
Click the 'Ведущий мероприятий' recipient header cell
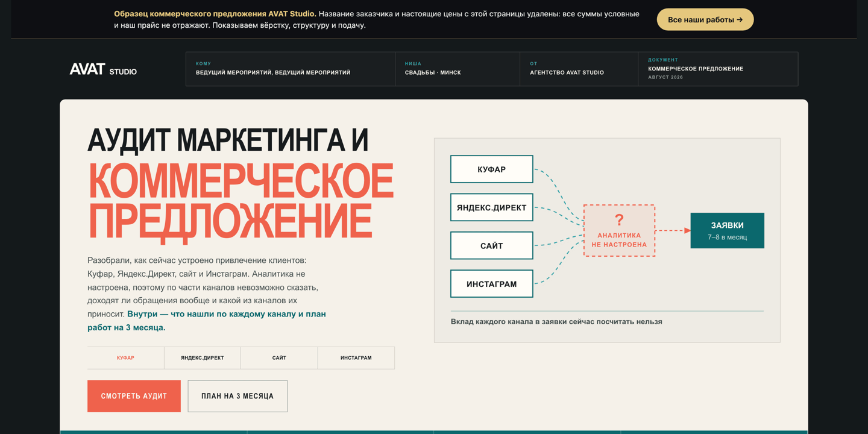(x=291, y=69)
